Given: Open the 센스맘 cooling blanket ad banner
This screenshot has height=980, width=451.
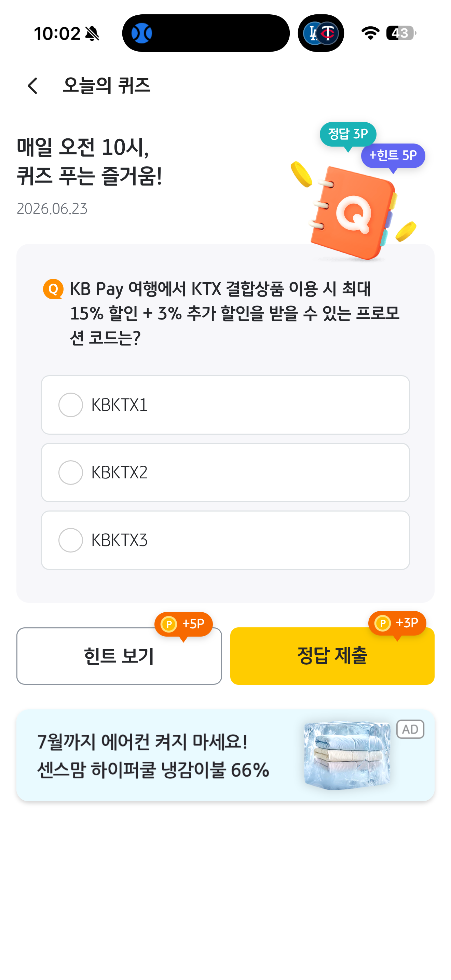Looking at the screenshot, I should [x=225, y=755].
